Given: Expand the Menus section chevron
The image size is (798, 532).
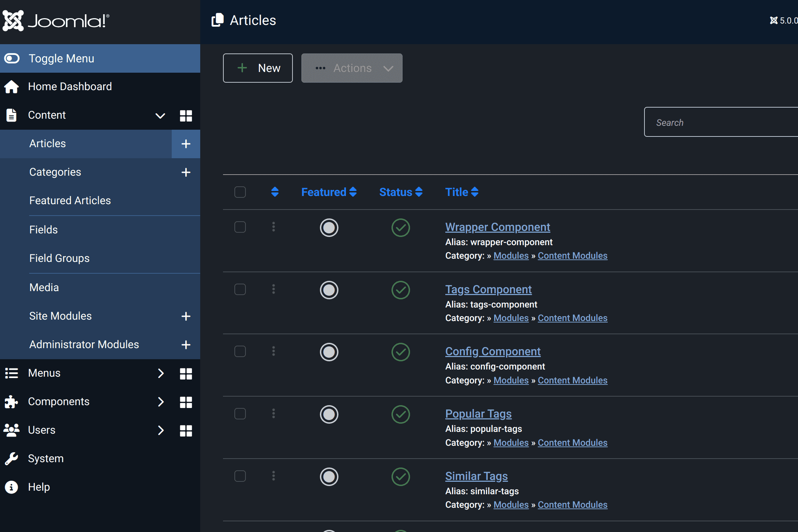Looking at the screenshot, I should (x=161, y=373).
